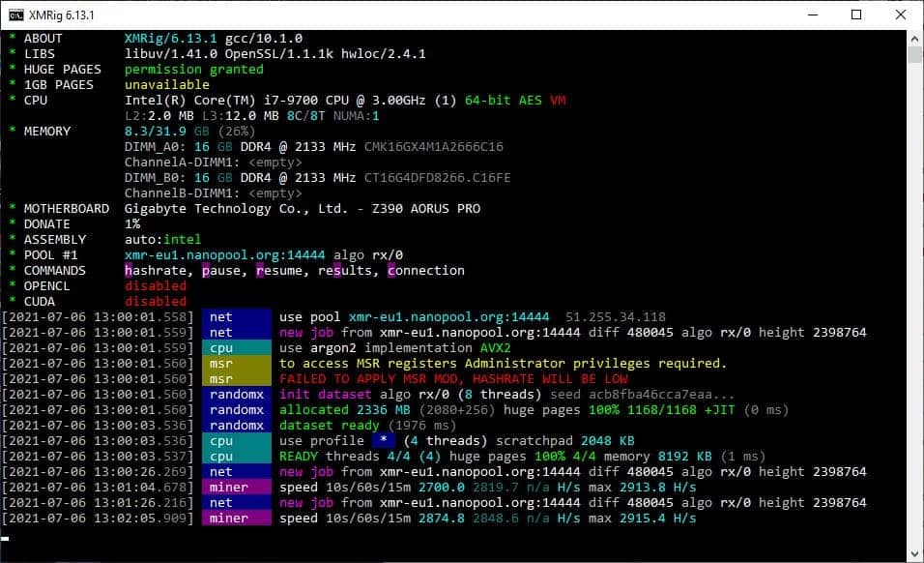
Task: Click the blinking cursor at the prompt
Action: point(5,538)
